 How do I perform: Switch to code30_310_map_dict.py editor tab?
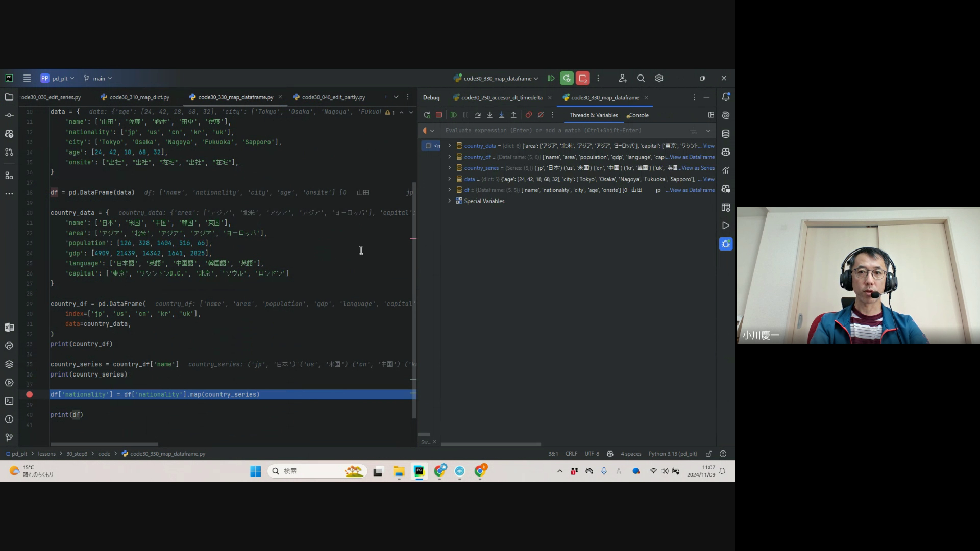pos(139,97)
